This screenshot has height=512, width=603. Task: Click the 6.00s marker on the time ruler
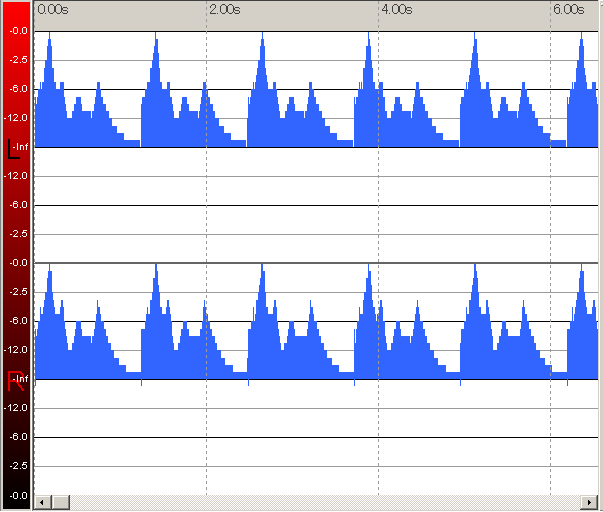[x=568, y=9]
